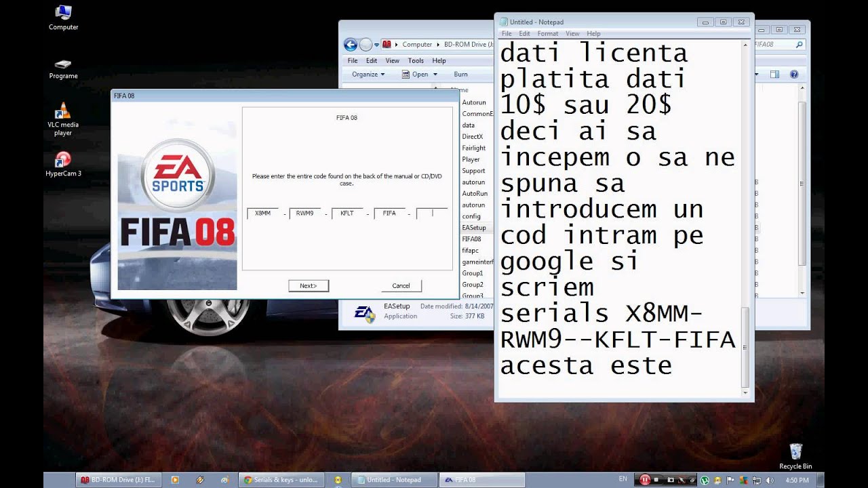Switch to BD-ROM Drive taskbar button

(x=118, y=480)
